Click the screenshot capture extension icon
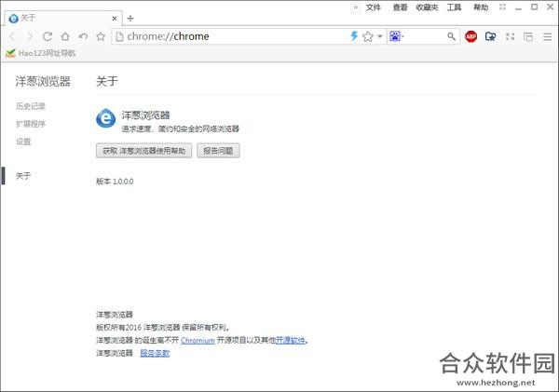The width and height of the screenshot is (559, 392). pos(491,36)
